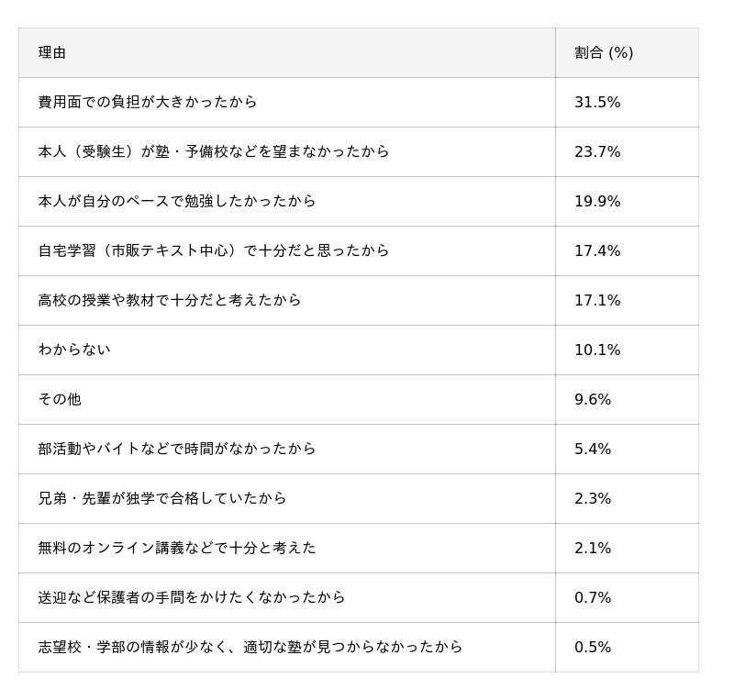This screenshot has width=734, height=700.
Task: Select the 送迎など保護者の手間 reason text
Action: point(192,598)
